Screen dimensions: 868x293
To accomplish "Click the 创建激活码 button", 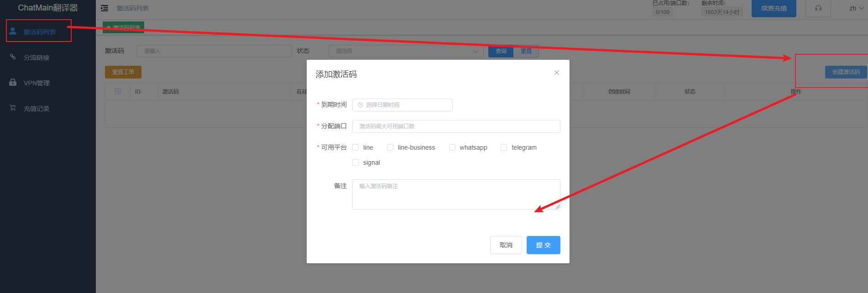I will 846,72.
